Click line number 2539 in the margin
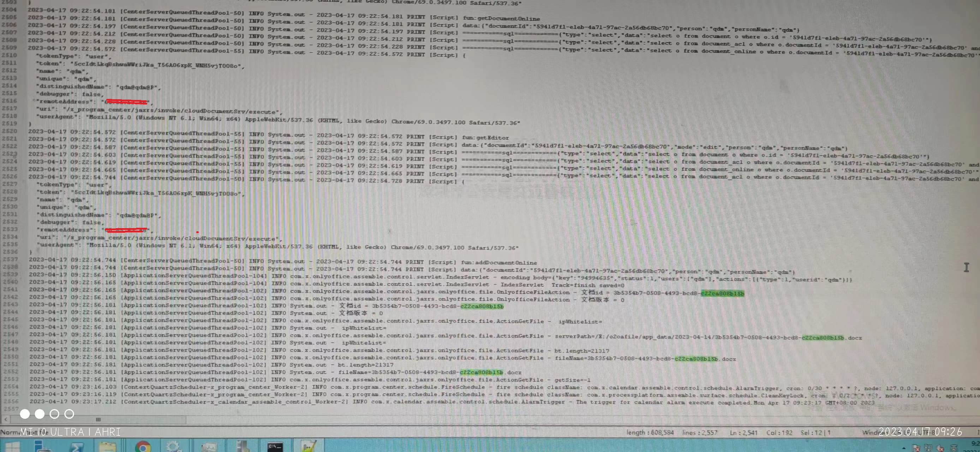Image resolution: width=980 pixels, height=452 pixels. (10, 274)
